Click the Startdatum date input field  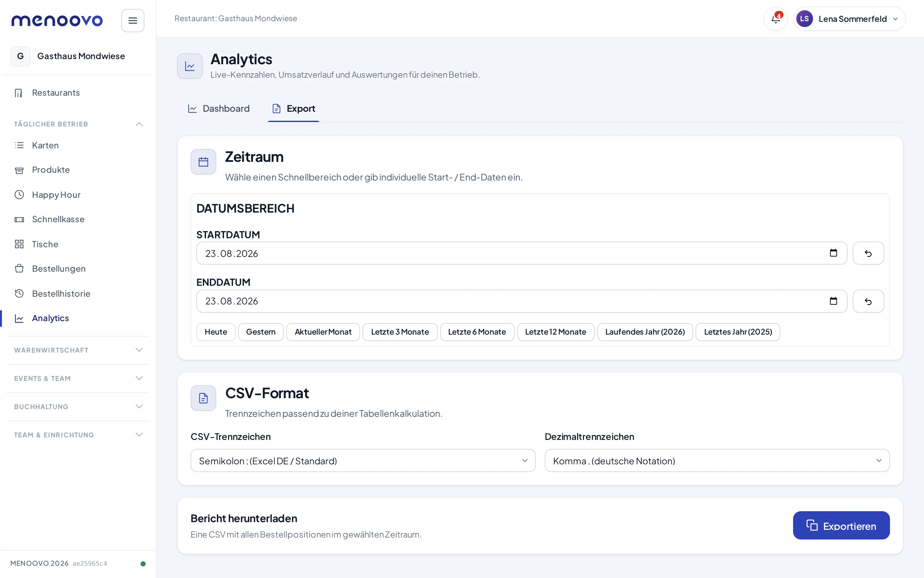(522, 253)
